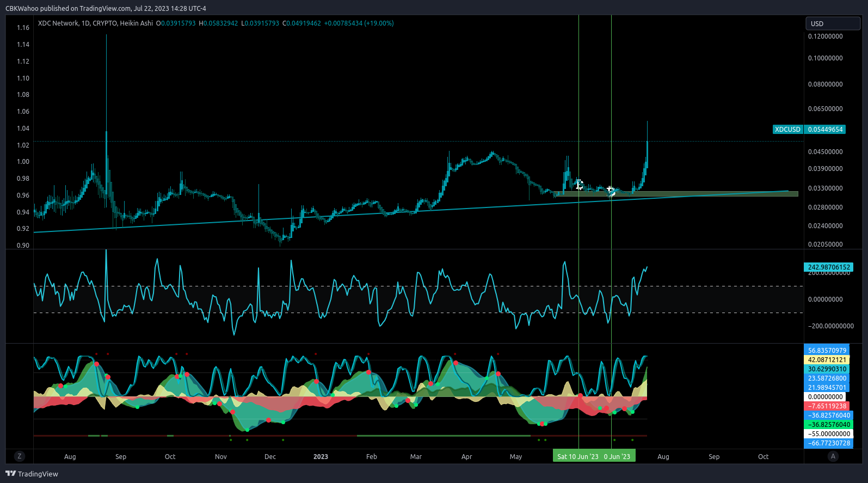
Task: Click the 0.08000000 price axis label
Action: 825,84
